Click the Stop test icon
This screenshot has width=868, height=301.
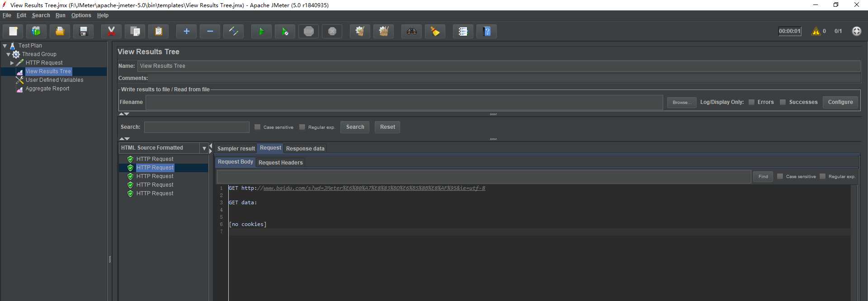point(308,31)
